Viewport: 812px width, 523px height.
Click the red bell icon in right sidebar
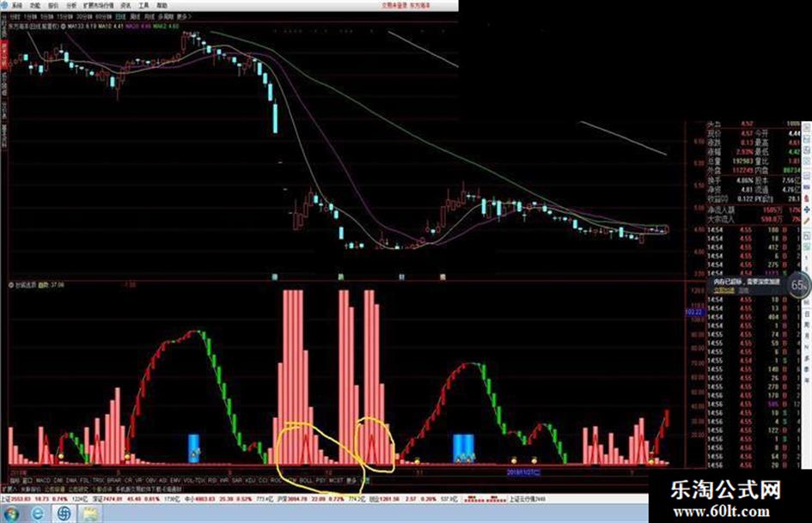coord(807,198)
